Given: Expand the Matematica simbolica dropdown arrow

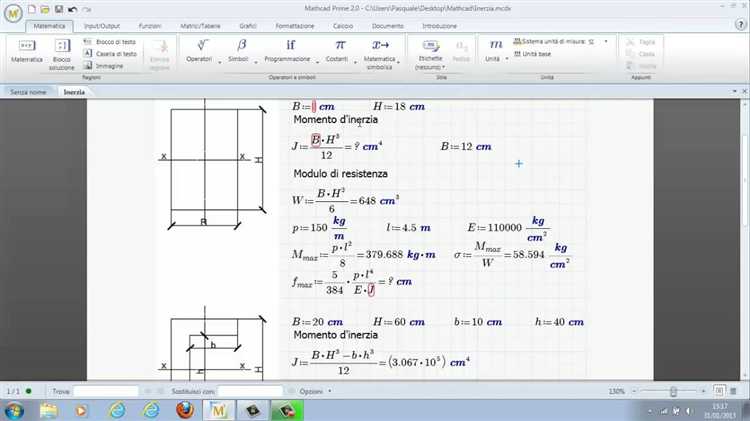Looking at the screenshot, I should pyautogui.click(x=398, y=62).
